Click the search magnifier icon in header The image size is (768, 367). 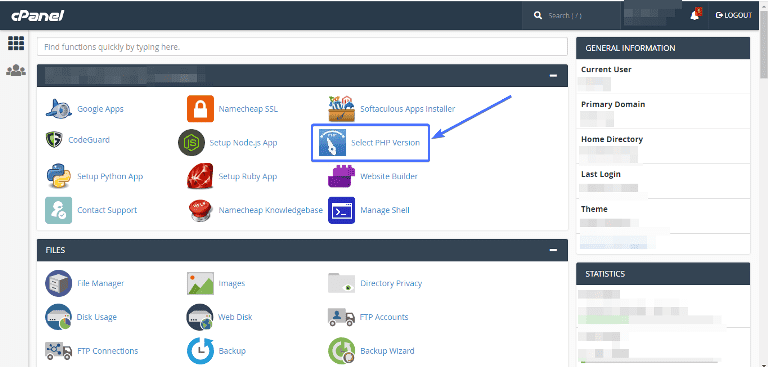[x=538, y=15]
